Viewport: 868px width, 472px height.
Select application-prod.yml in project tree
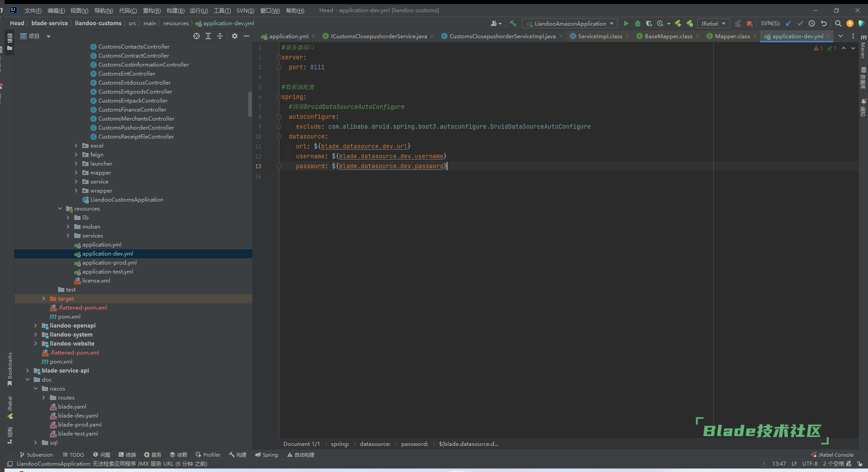point(109,263)
